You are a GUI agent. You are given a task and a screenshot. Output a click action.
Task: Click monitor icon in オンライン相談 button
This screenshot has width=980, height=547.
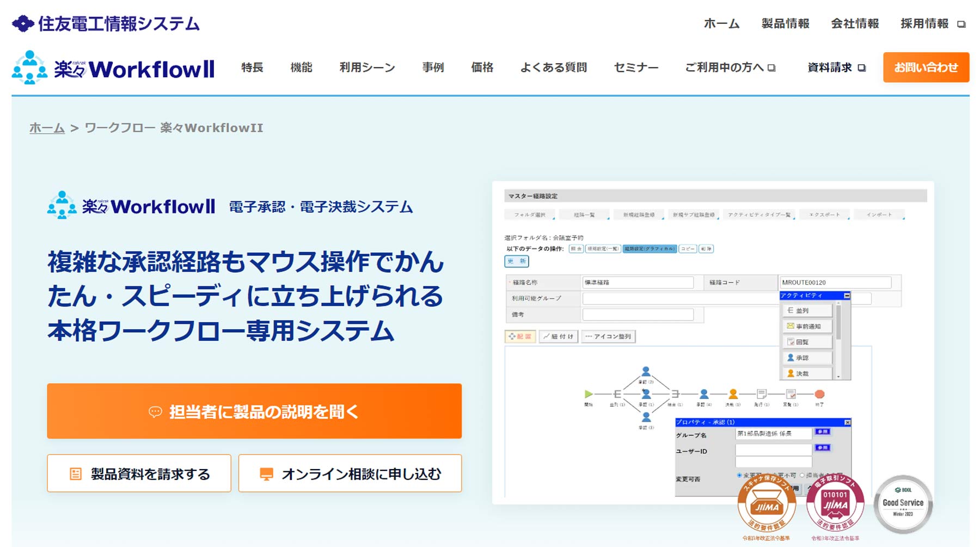click(x=266, y=474)
